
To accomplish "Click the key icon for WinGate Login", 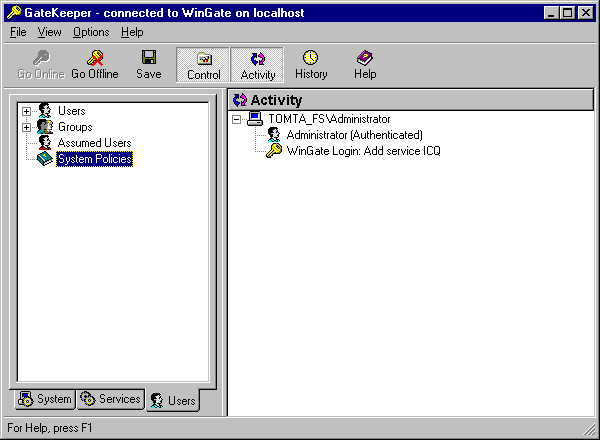I will pyautogui.click(x=274, y=151).
